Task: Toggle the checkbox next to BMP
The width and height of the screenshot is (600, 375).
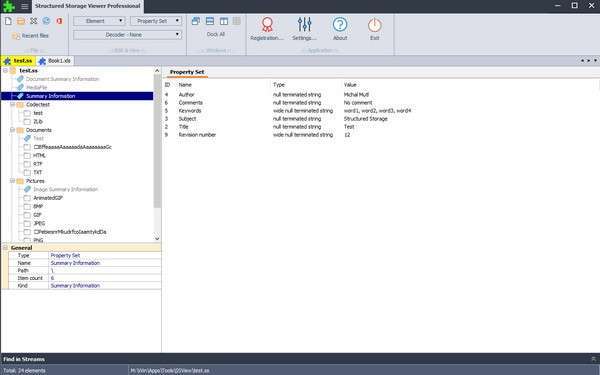Action: pos(27,207)
